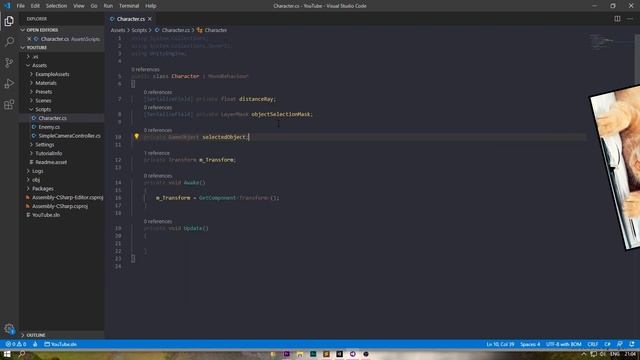The width and height of the screenshot is (640, 360).
Task: Open the Help menu
Action: pos(151,6)
